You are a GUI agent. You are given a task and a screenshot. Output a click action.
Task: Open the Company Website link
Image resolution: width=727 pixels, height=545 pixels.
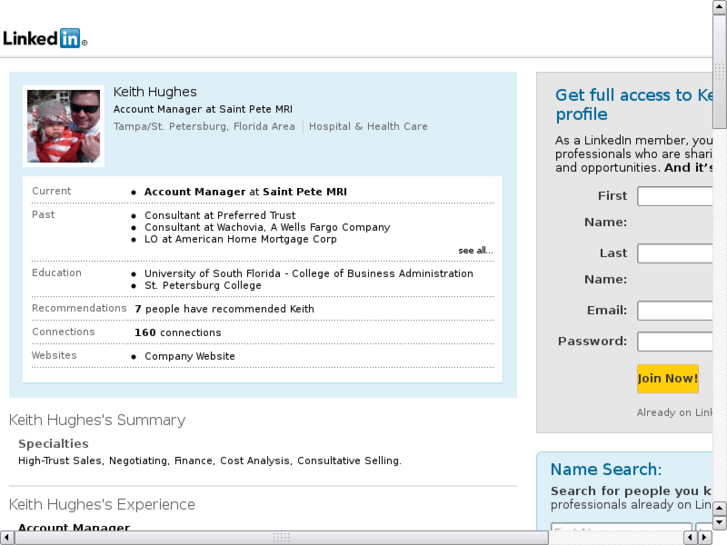pyautogui.click(x=190, y=356)
